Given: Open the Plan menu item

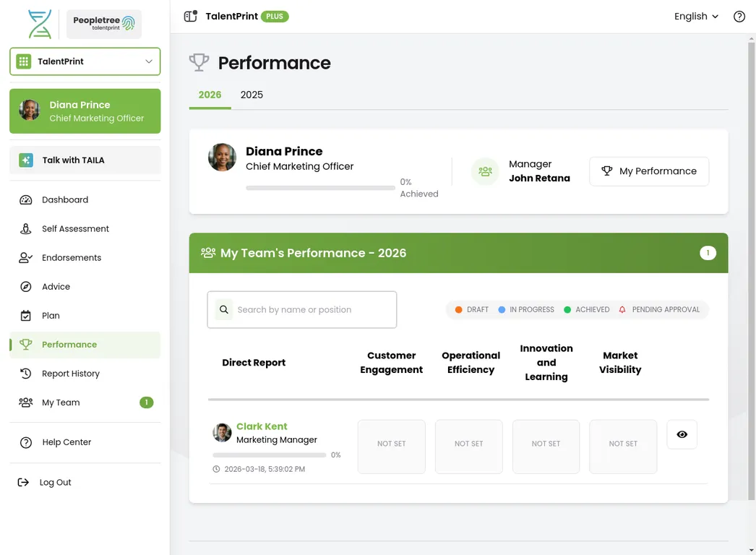Looking at the screenshot, I should point(85,315).
